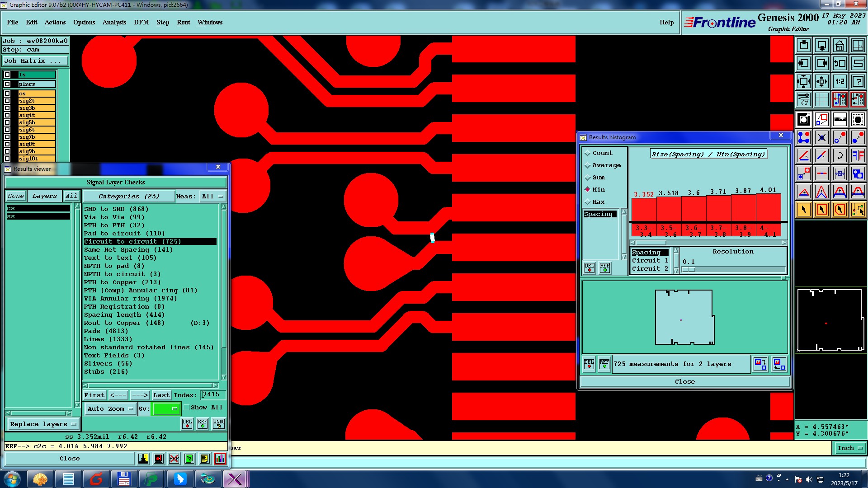
Task: Click the plain arrow select tool
Action: point(804,210)
